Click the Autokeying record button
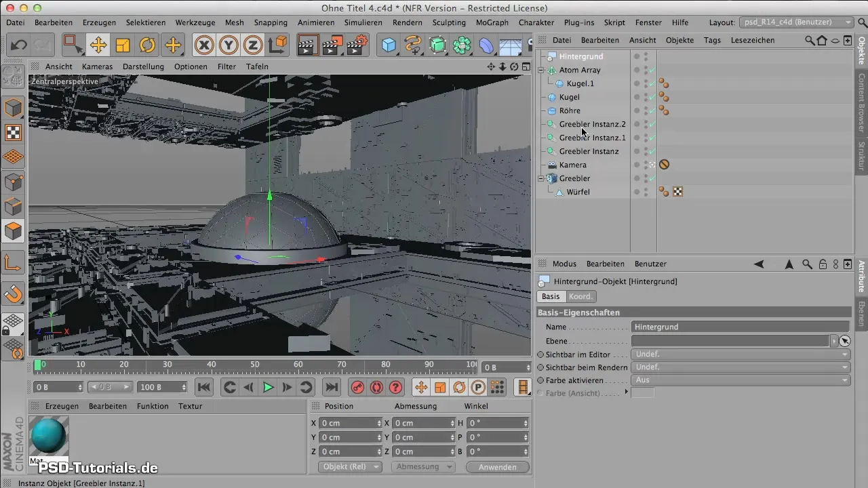Viewport: 868px width, 488px height. coord(376,387)
